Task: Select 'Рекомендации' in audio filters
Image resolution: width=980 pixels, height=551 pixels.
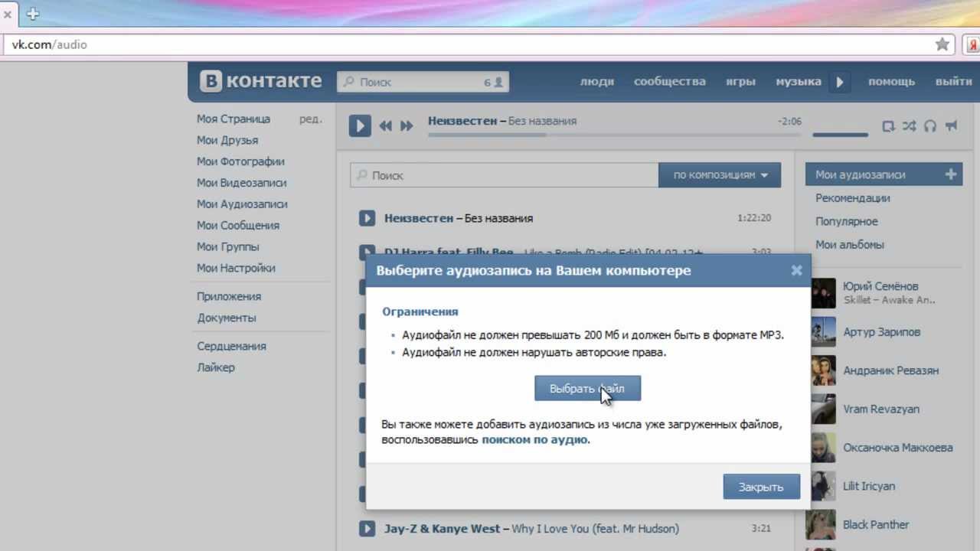Action: coord(852,198)
